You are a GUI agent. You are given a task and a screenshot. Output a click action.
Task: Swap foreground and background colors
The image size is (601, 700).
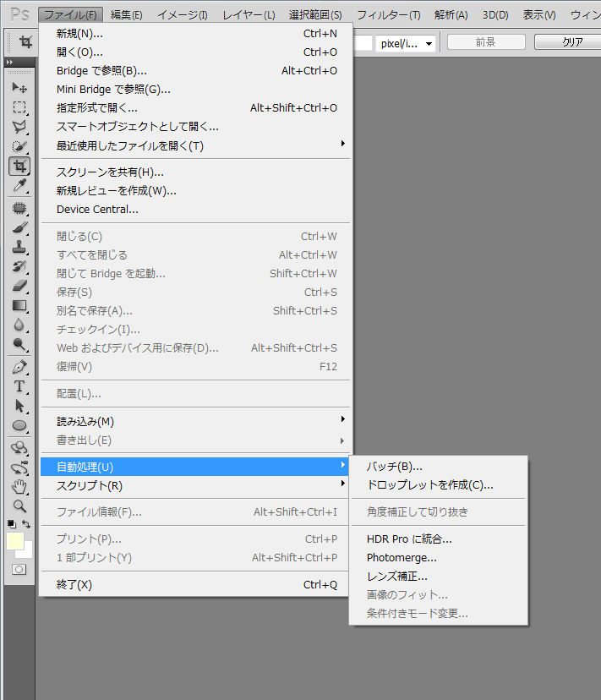[x=27, y=524]
